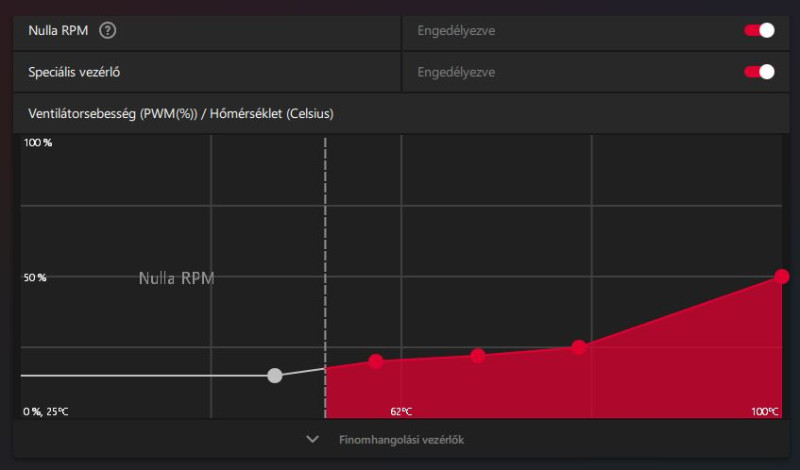800x470 pixels.
Task: Select the second red fan curve point
Action: 478,356
